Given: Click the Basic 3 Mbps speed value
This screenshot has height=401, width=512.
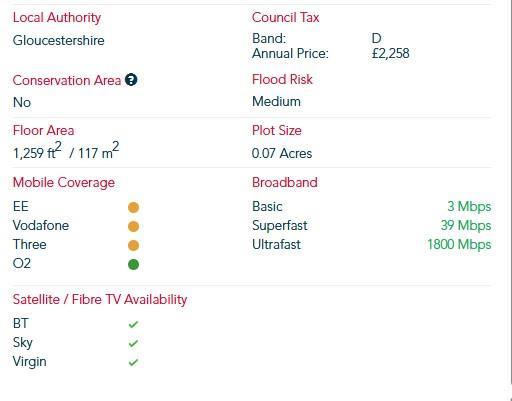Looking at the screenshot, I should point(469,207).
